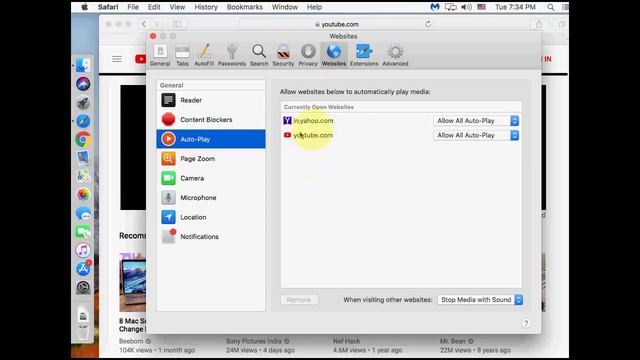This screenshot has height=360, width=640.
Task: Open Safari from the Dock
Action: click(x=83, y=121)
